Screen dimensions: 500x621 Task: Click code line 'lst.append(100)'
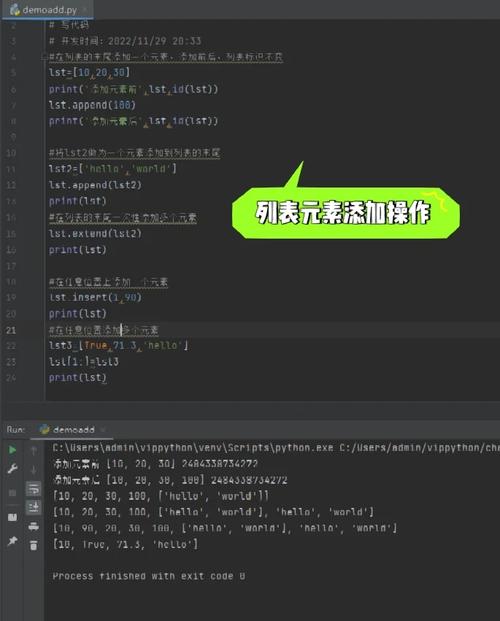[92, 105]
